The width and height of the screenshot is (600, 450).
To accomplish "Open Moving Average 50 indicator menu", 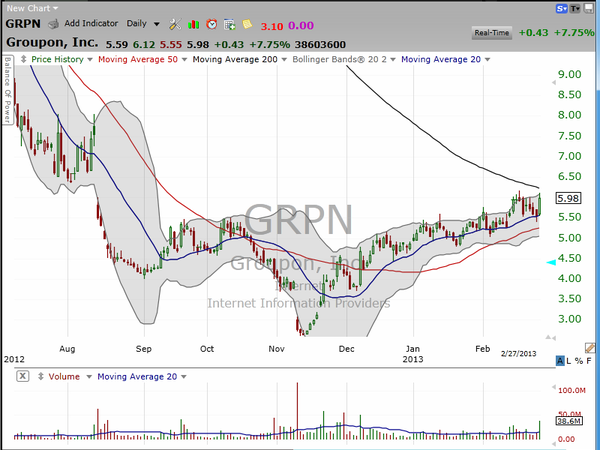I will [x=142, y=59].
